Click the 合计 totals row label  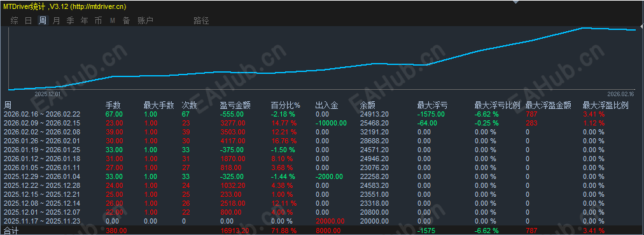click(x=11, y=231)
